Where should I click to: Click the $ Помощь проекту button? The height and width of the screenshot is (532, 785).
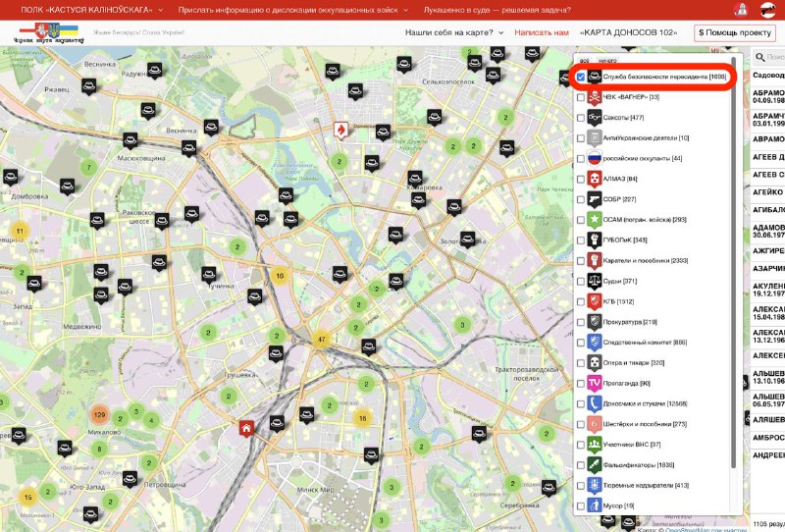pyautogui.click(x=734, y=32)
